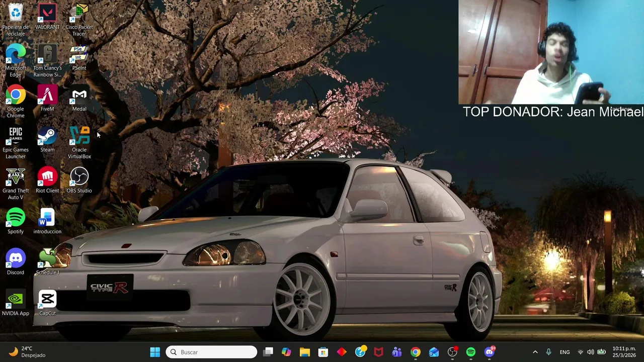
Task: Open the Get Help taskbar icon
Action: [360, 352]
